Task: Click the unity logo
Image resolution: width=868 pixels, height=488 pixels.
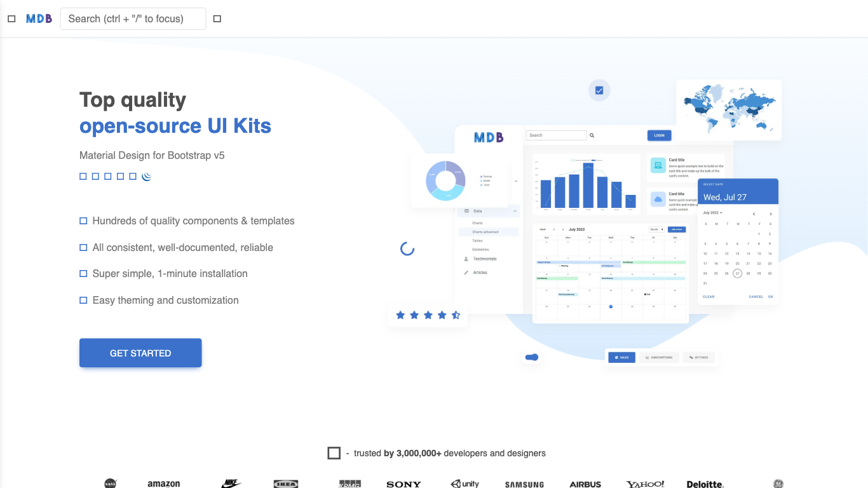Action: pos(465,484)
